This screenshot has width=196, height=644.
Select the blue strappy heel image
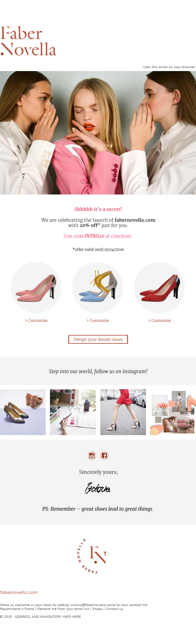[98, 288]
